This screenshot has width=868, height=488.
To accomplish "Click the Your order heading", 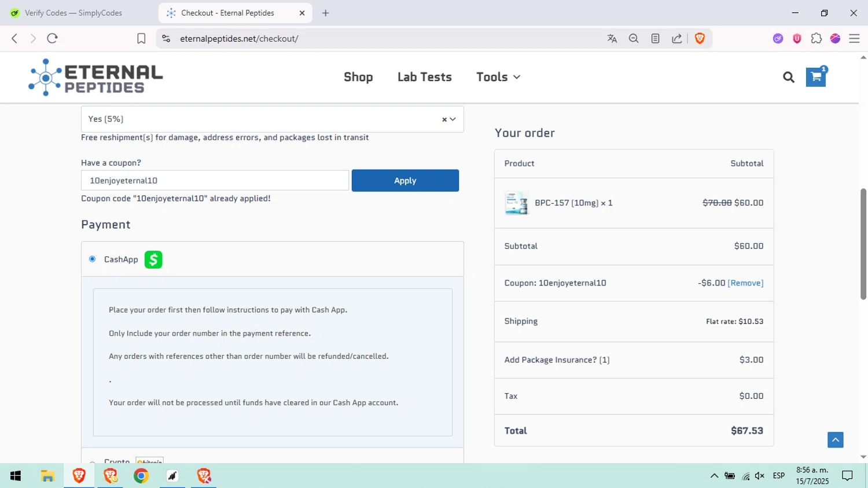I will (525, 133).
